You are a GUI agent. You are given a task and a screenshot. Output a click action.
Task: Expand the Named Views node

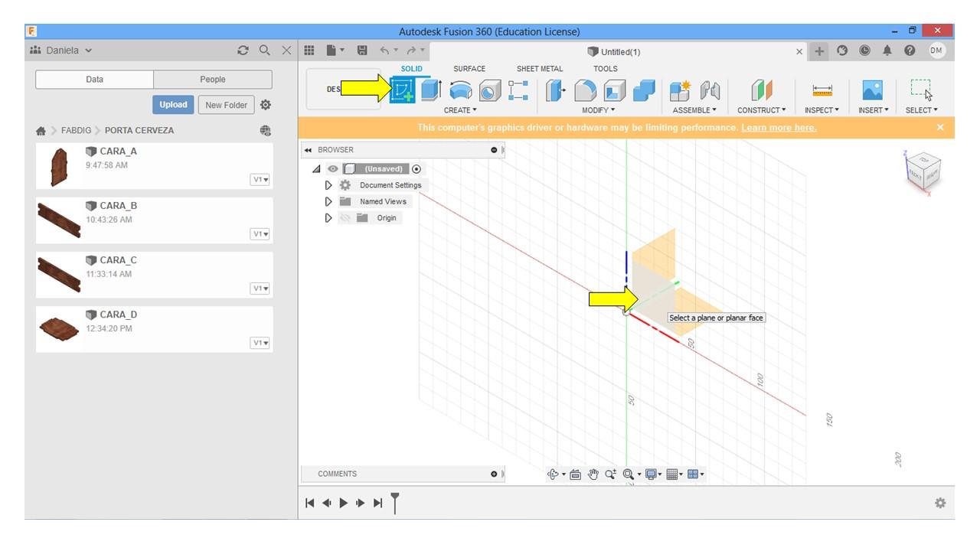point(328,201)
